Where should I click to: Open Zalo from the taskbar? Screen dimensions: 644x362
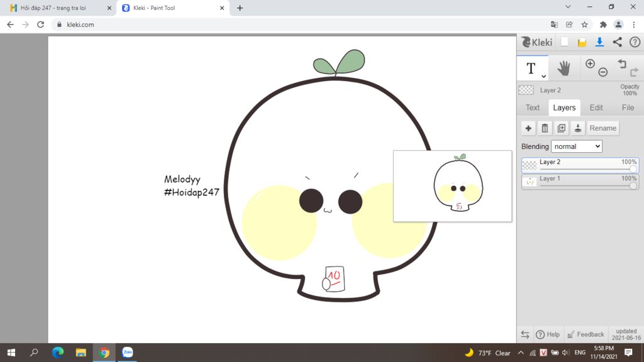[127, 353]
